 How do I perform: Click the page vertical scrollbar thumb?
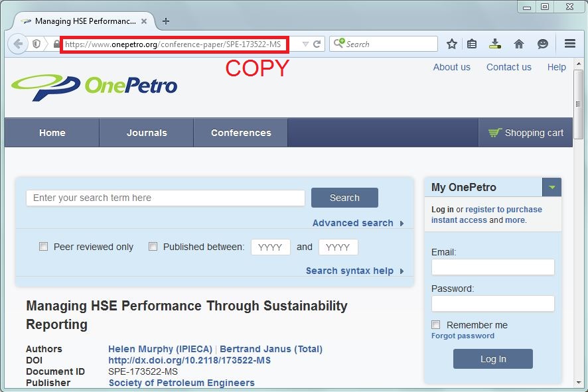tap(578, 104)
